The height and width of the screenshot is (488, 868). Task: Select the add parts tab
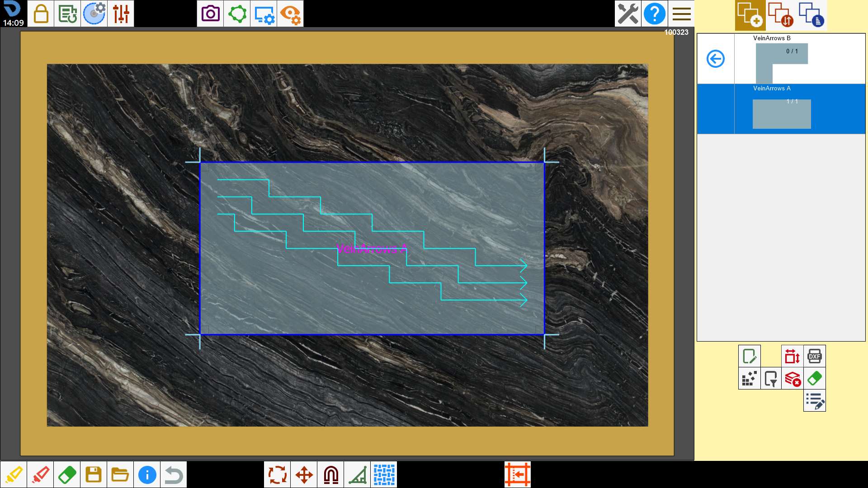click(750, 15)
